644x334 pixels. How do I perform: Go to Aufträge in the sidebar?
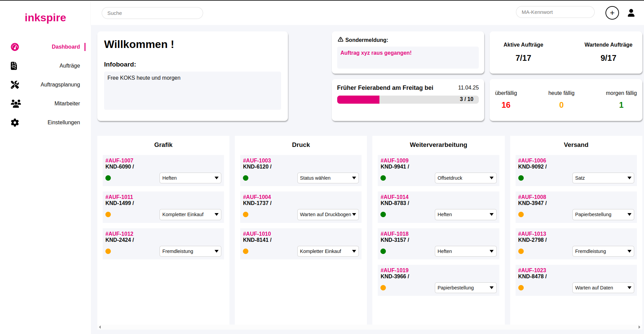point(70,66)
